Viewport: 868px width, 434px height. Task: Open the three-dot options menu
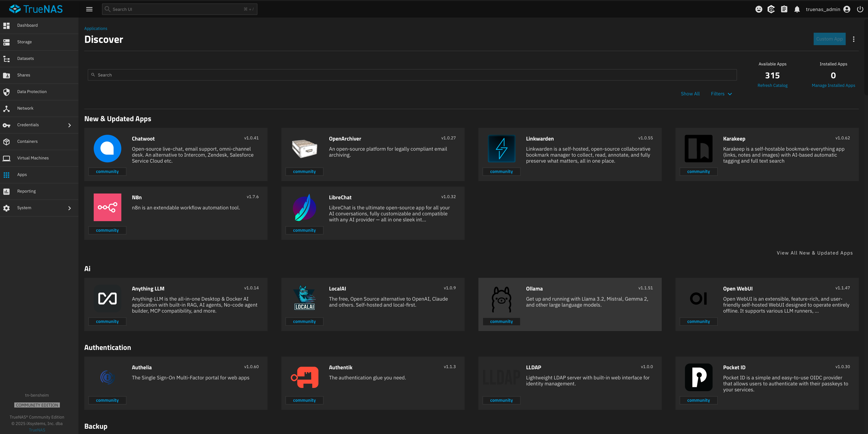click(x=853, y=39)
